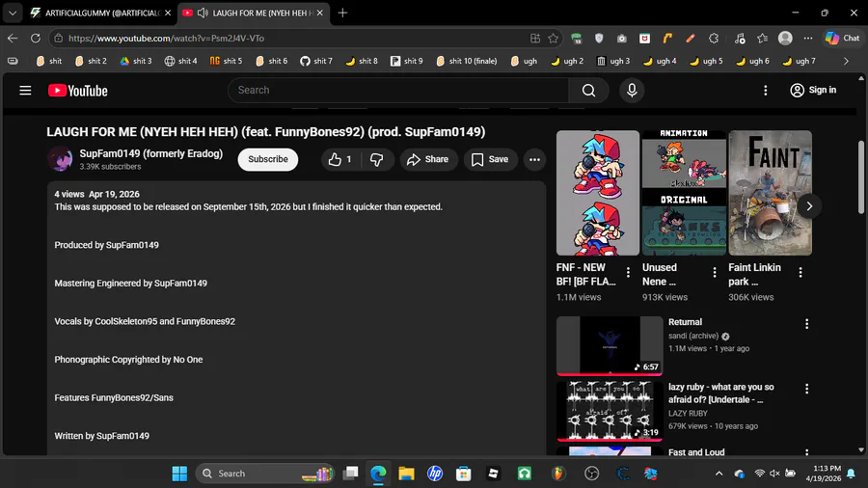Image resolution: width=868 pixels, height=488 pixels.
Task: Open SupFam0149 channel avatar
Action: pos(60,159)
